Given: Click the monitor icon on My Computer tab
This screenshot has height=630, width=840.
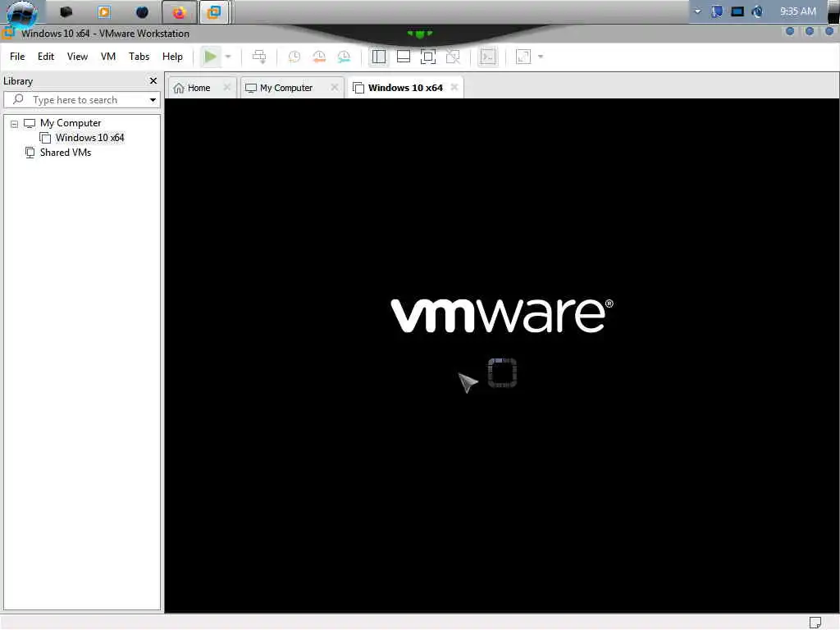Looking at the screenshot, I should pyautogui.click(x=251, y=88).
